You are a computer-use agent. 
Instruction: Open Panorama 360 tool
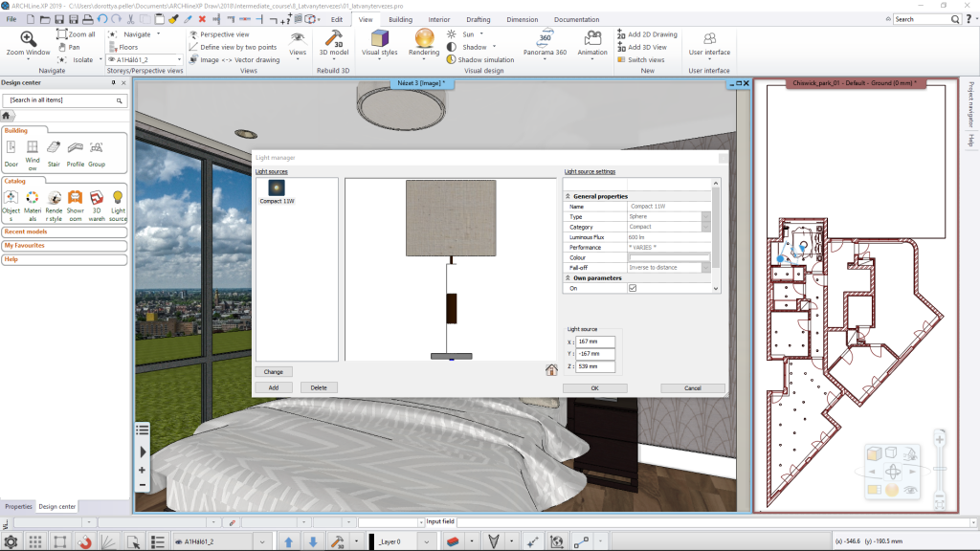[x=545, y=43]
